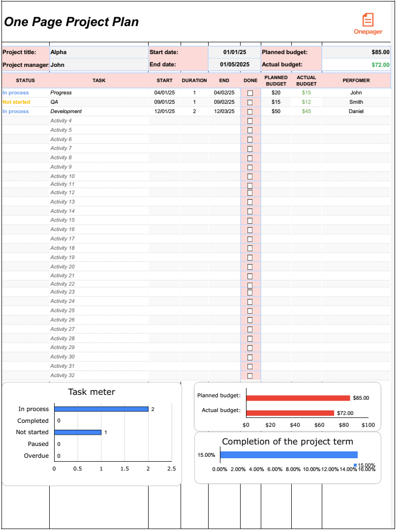Viewport: 400px width, 532px height.
Task: Select the start date 04/01/25 cell
Action: click(164, 92)
